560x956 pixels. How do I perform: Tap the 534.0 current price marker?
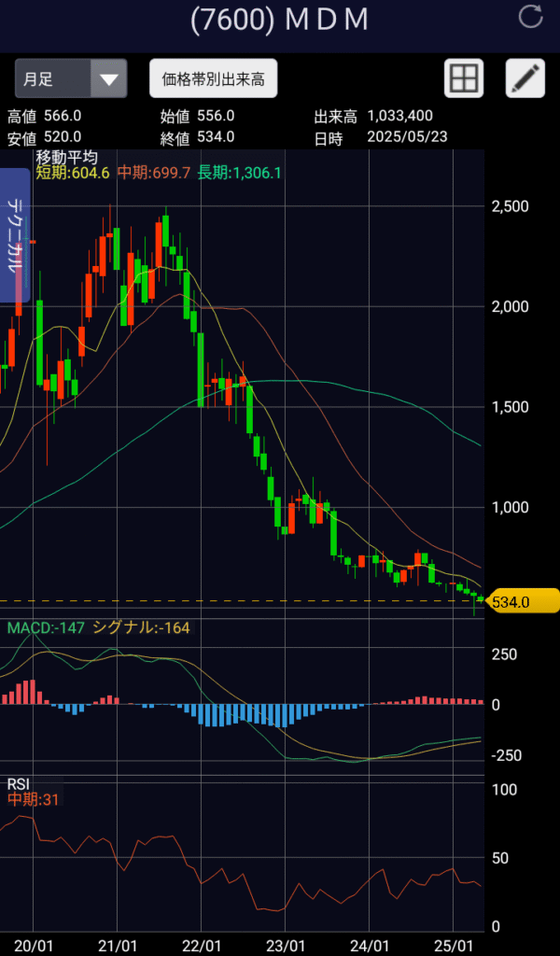(x=524, y=602)
